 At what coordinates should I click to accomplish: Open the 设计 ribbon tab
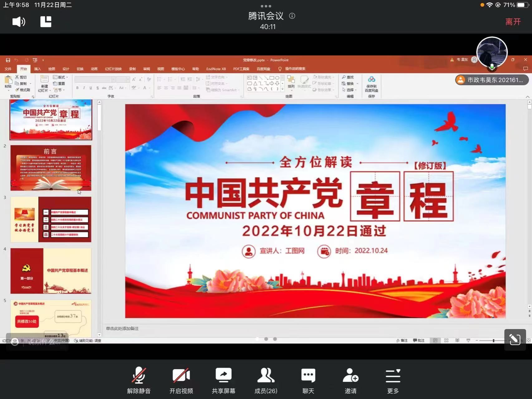66,69
